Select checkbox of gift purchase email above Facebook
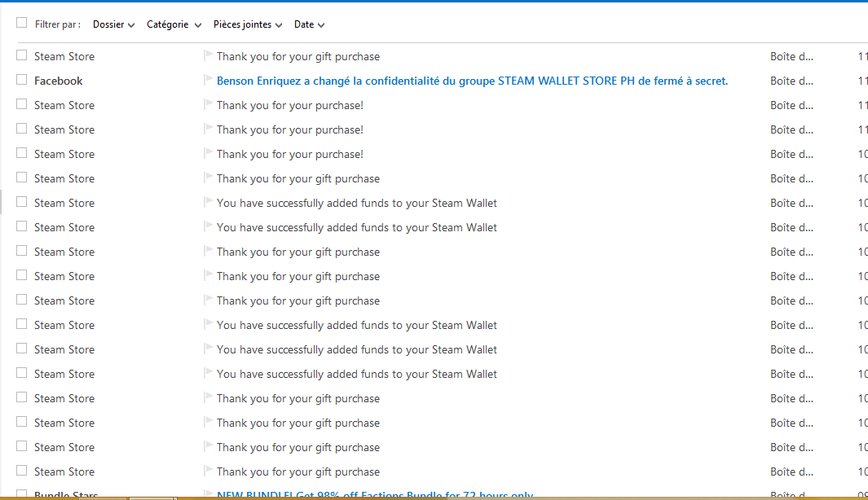The height and width of the screenshot is (500, 868). coord(21,55)
